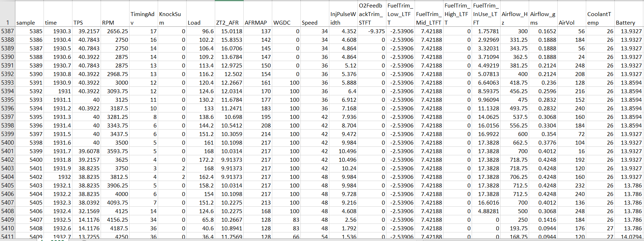Select row 5400 using the row header
The height and width of the screenshot is (241, 644).
point(7,143)
